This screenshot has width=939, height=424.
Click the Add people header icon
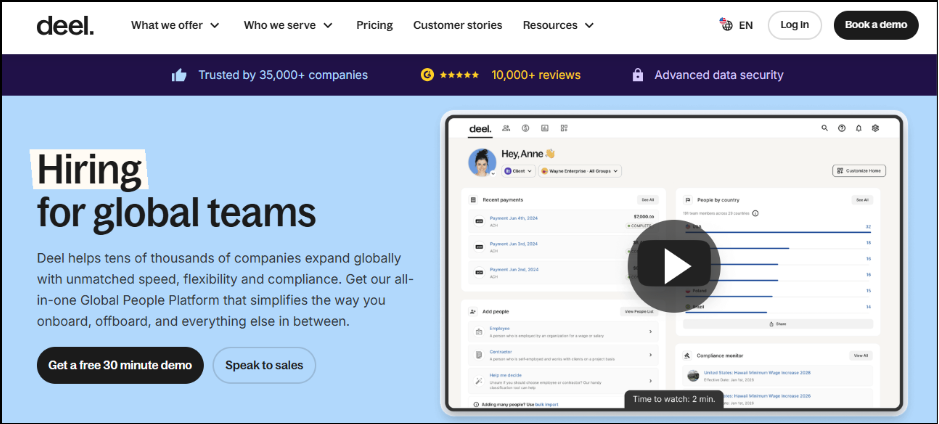(473, 311)
